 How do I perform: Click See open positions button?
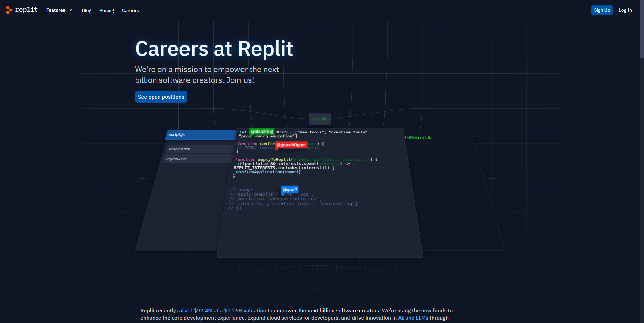161,97
